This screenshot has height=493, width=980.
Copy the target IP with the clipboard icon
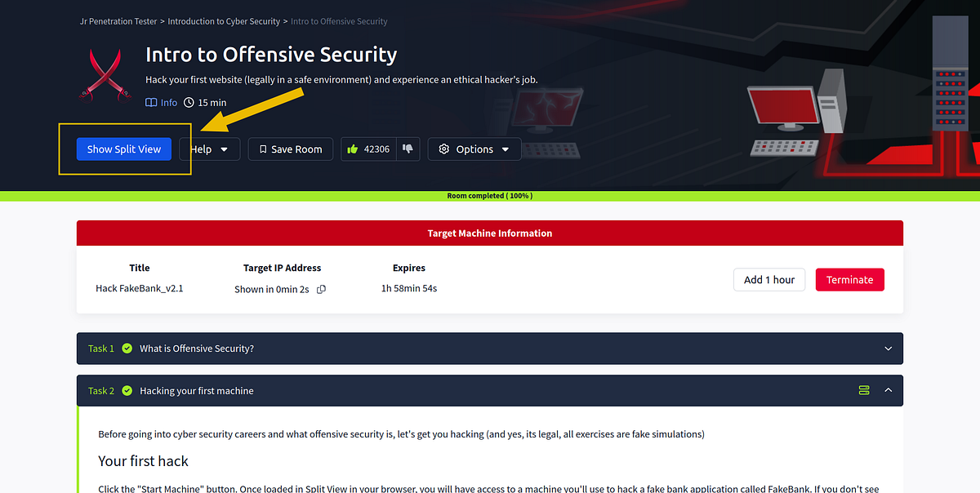pyautogui.click(x=319, y=289)
